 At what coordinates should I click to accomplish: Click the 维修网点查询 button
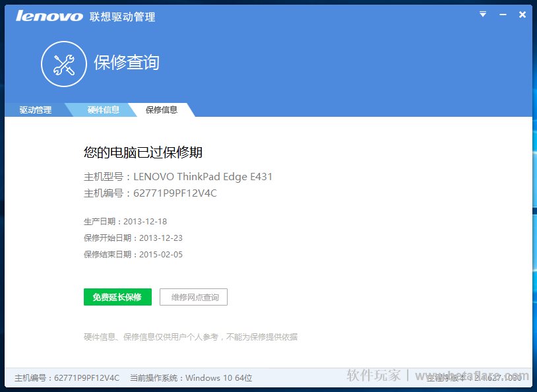[x=194, y=297]
